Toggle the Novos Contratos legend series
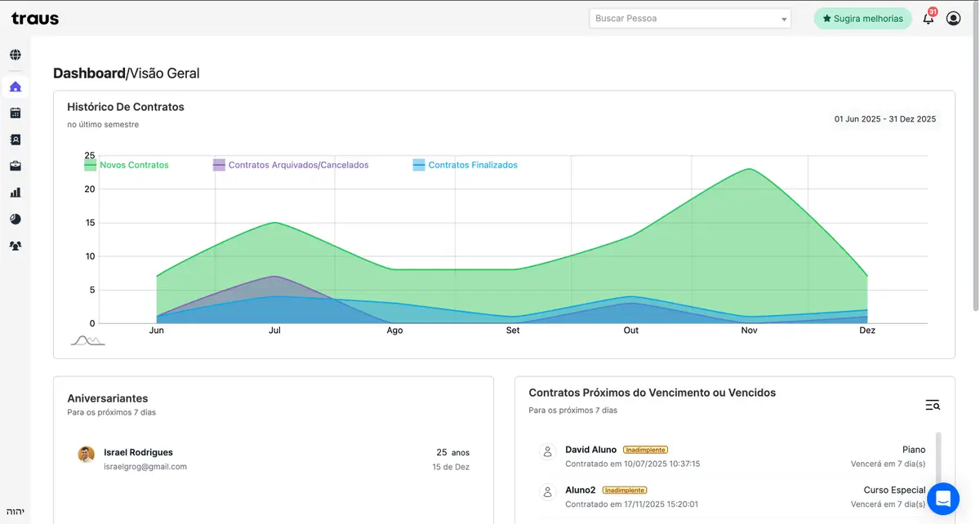980x524 pixels. (x=127, y=165)
